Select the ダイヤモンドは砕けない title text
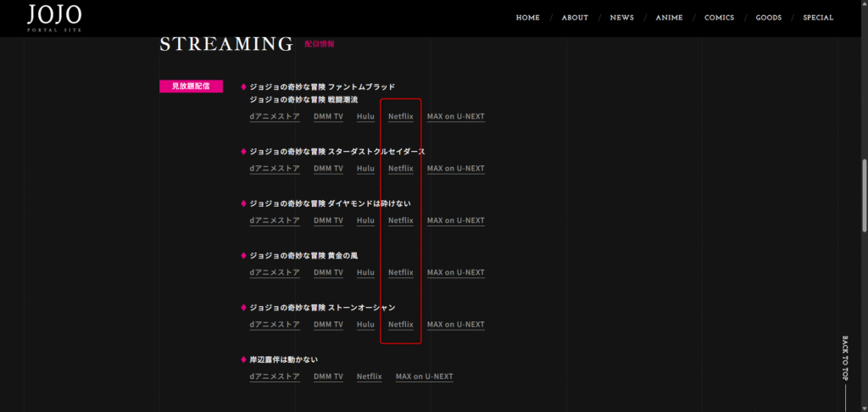This screenshot has width=868, height=412. (330, 203)
